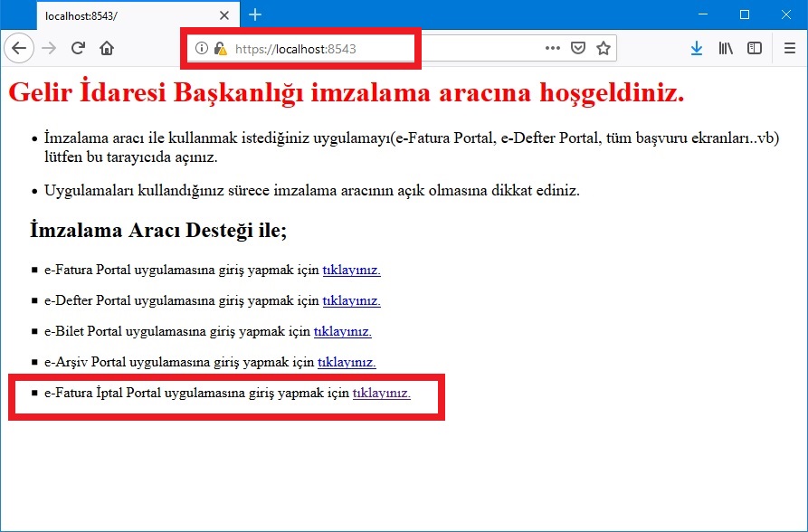
Task: Open e-Fatura Portal tıklayınız link
Action: pos(351,270)
